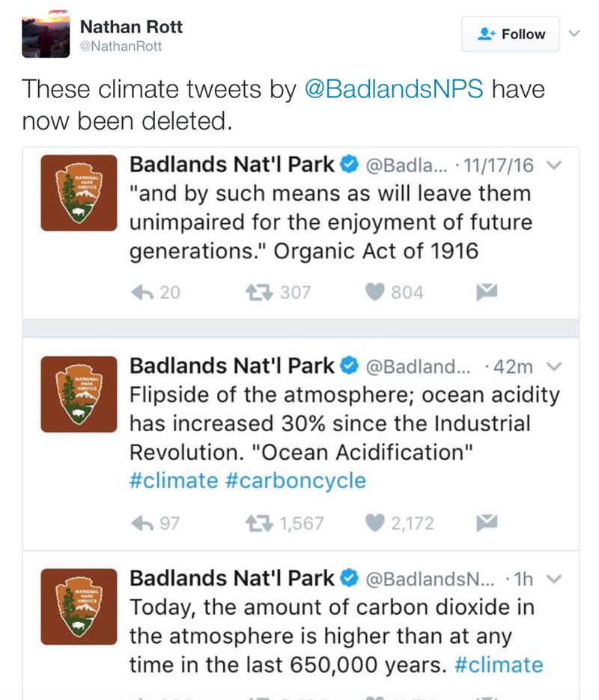Select the verified badge next to Badlands Nat'l Park
This screenshot has width=599, height=700.
click(x=347, y=164)
